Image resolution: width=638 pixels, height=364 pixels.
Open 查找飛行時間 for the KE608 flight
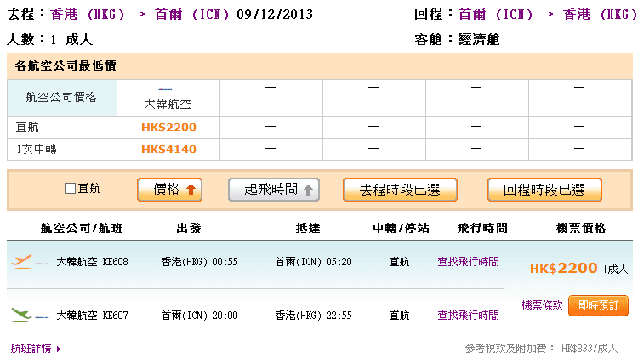coord(468,262)
